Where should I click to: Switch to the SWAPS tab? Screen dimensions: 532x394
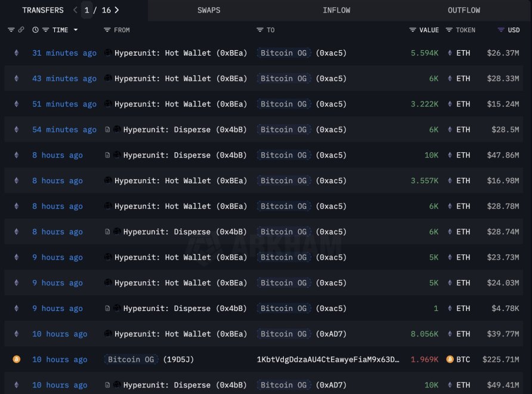tap(209, 10)
